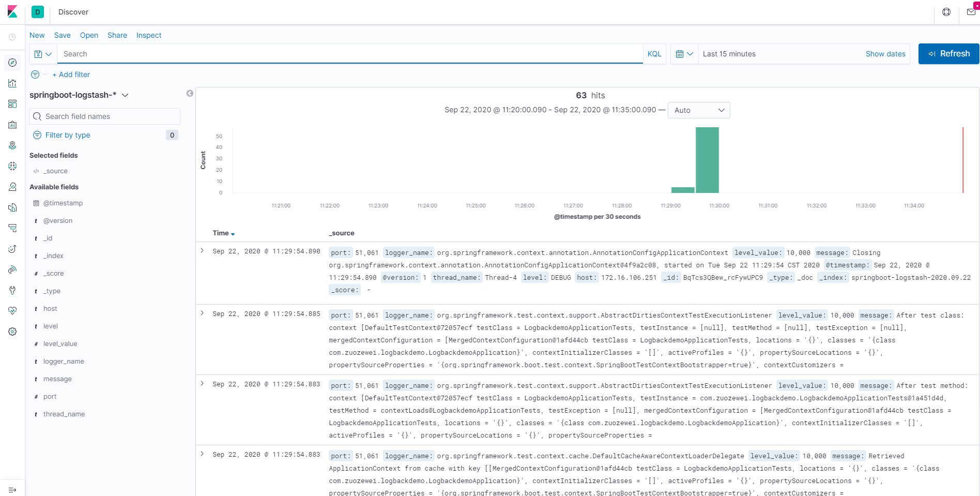980x496 pixels.
Task: Open Management gear icon in sidebar
Action: [12, 332]
